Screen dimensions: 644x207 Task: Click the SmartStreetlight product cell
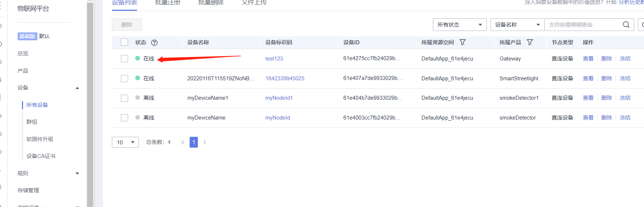519,78
